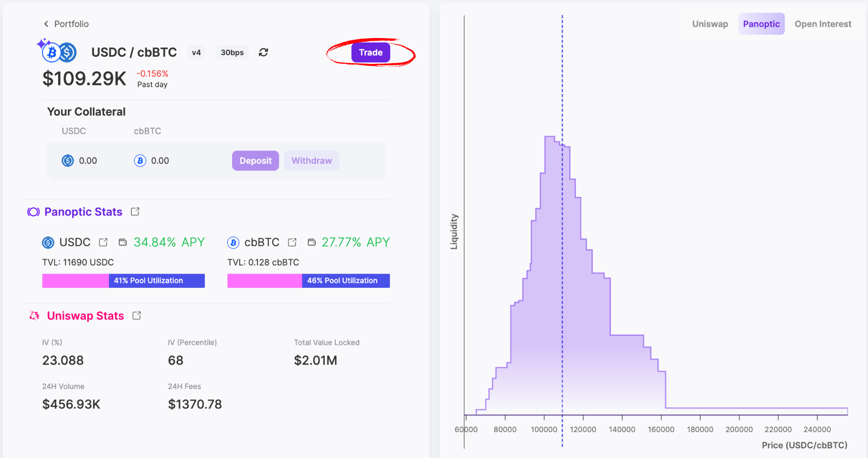The height and width of the screenshot is (458, 868).
Task: Withdraw collateral
Action: (312, 161)
